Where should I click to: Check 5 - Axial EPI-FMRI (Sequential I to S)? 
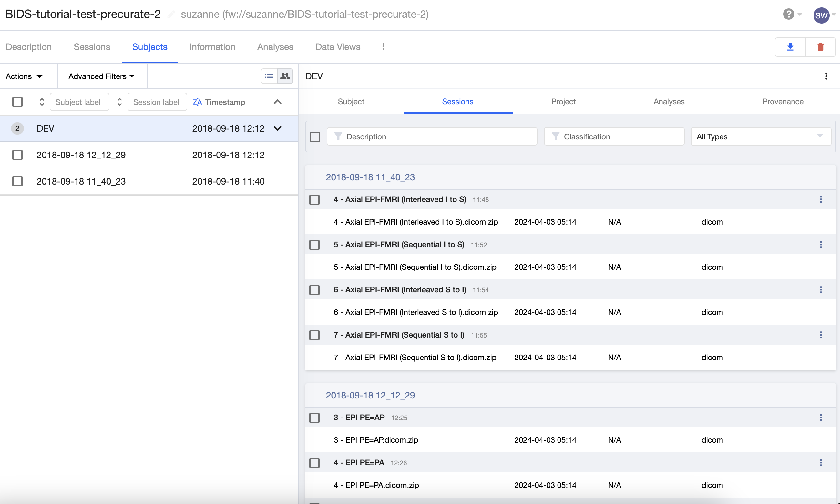coord(314,245)
